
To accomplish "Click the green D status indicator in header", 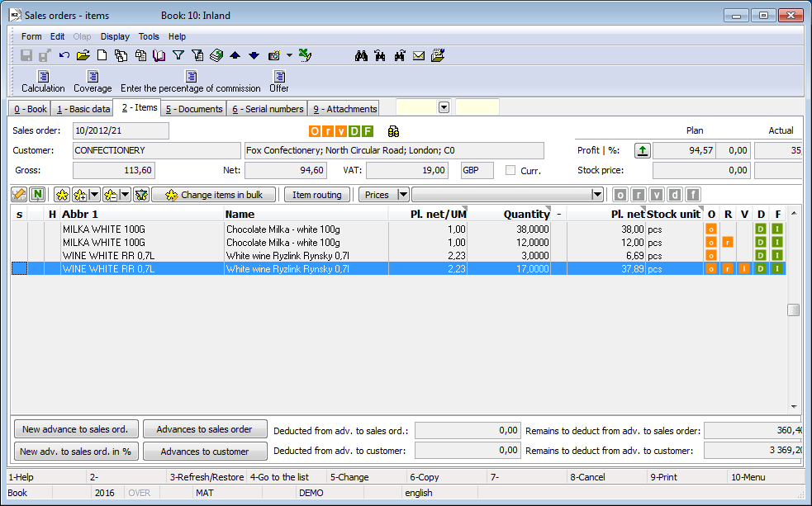I will [354, 131].
